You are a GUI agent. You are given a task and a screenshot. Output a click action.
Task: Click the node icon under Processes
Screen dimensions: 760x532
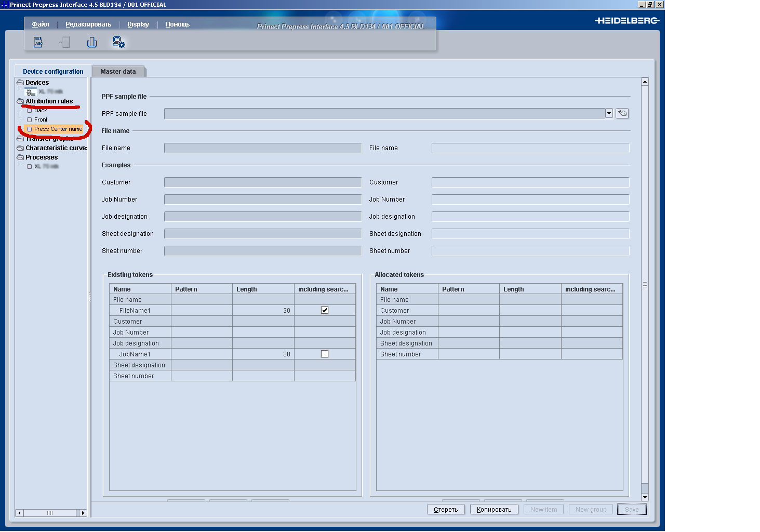tap(30, 167)
